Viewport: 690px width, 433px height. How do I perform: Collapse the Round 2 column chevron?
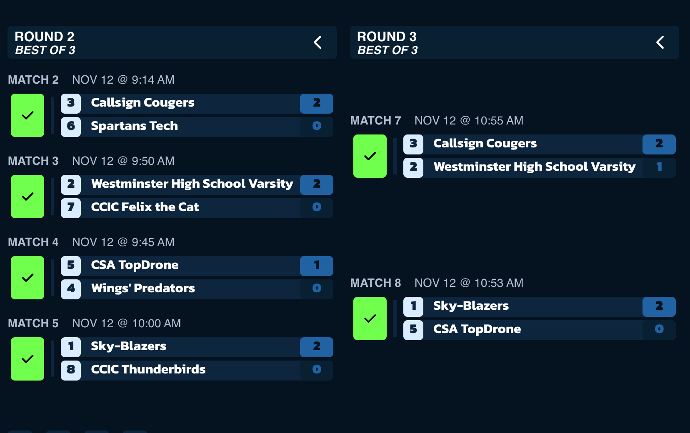click(x=318, y=43)
